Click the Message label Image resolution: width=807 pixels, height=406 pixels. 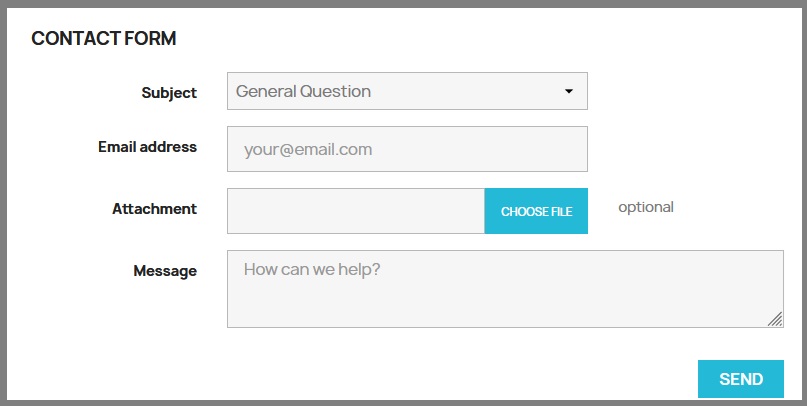click(165, 270)
